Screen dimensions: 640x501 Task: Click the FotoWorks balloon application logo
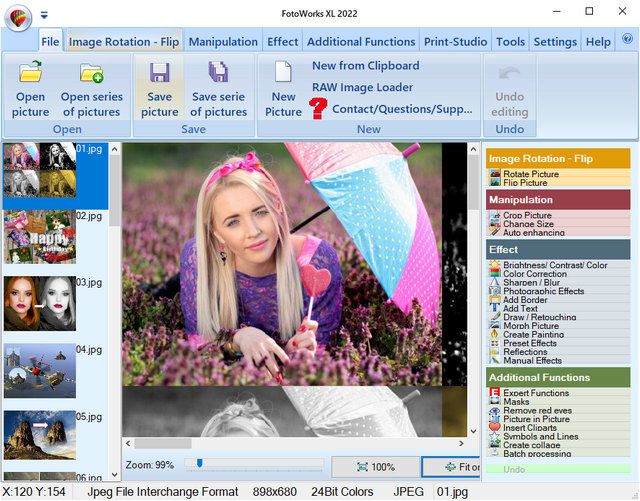click(18, 14)
